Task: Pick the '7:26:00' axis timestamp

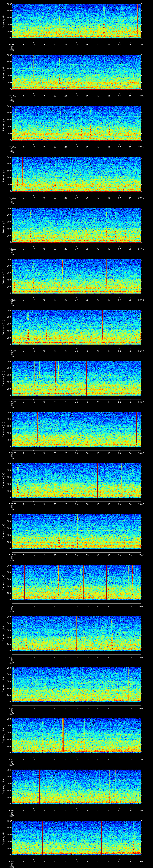Action: (x=12, y=555)
